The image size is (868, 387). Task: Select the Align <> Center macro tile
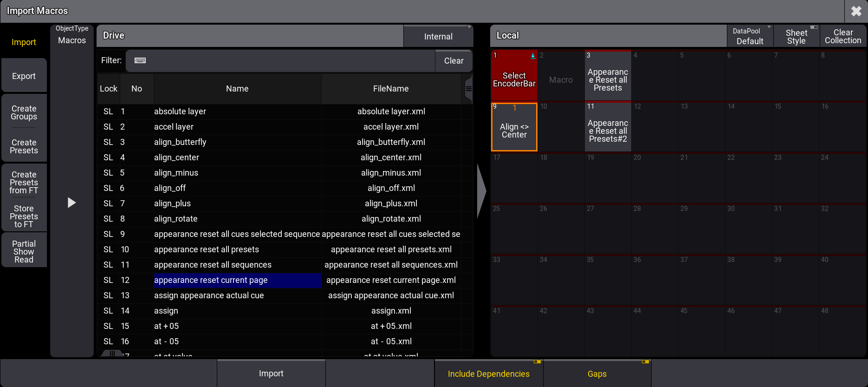click(514, 127)
